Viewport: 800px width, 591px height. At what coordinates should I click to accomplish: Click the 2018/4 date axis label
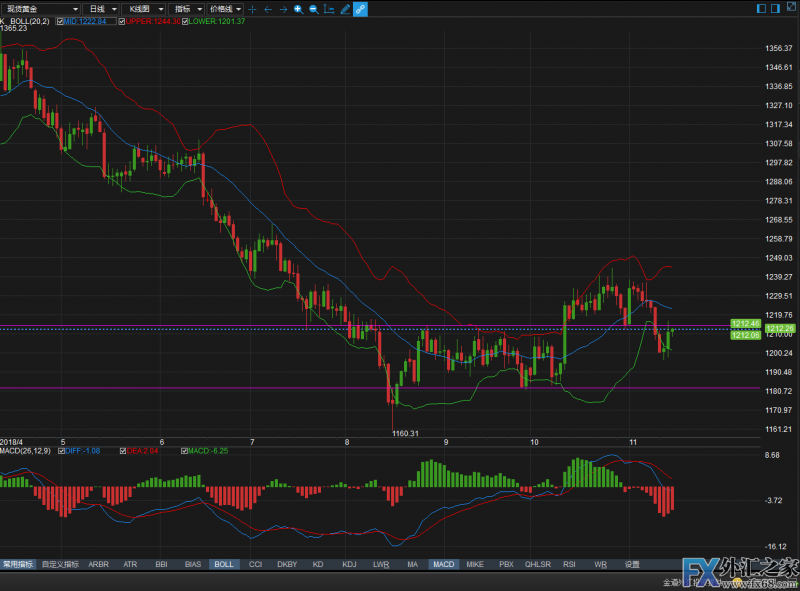pos(12,442)
